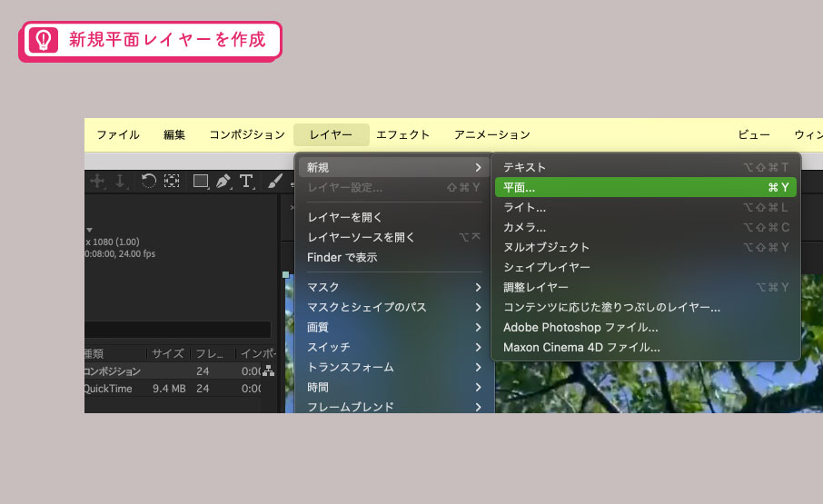Expand the マスクとシェイプのパス submenu
The image size is (823, 504).
pyautogui.click(x=394, y=307)
